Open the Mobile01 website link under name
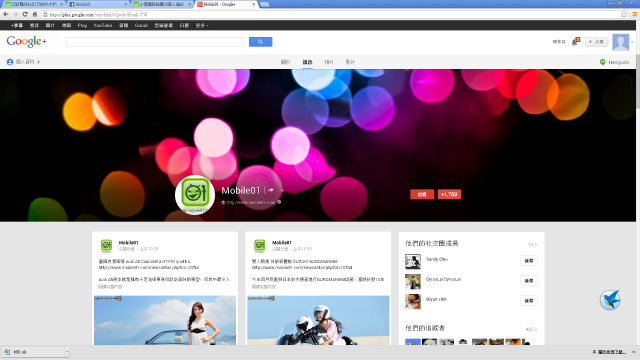Viewport: 640px width, 360px height. pos(251,202)
